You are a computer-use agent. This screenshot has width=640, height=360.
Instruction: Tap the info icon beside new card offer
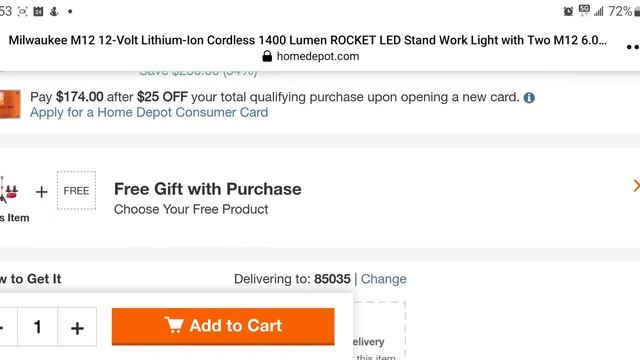pos(529,98)
